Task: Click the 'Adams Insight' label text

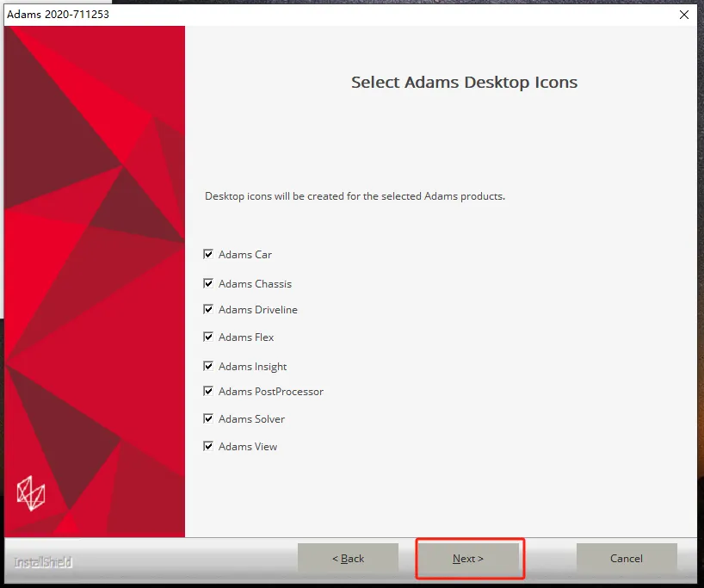Action: (x=252, y=367)
